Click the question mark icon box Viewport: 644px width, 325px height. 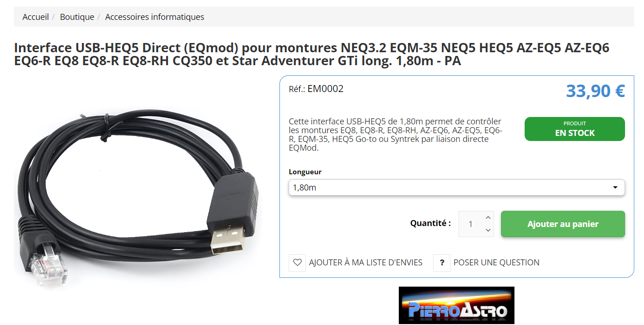442,263
